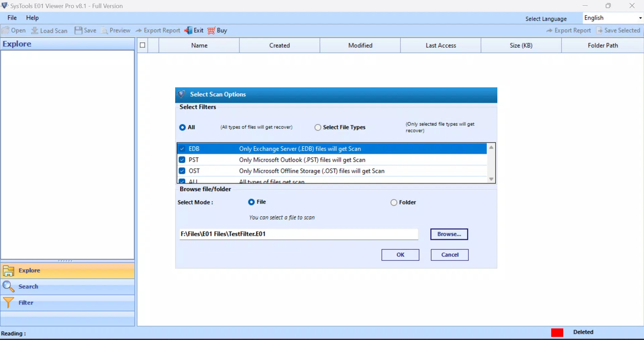This screenshot has height=340, width=644.
Task: Click the Explore folder icon in sidebar
Action: (x=8, y=271)
